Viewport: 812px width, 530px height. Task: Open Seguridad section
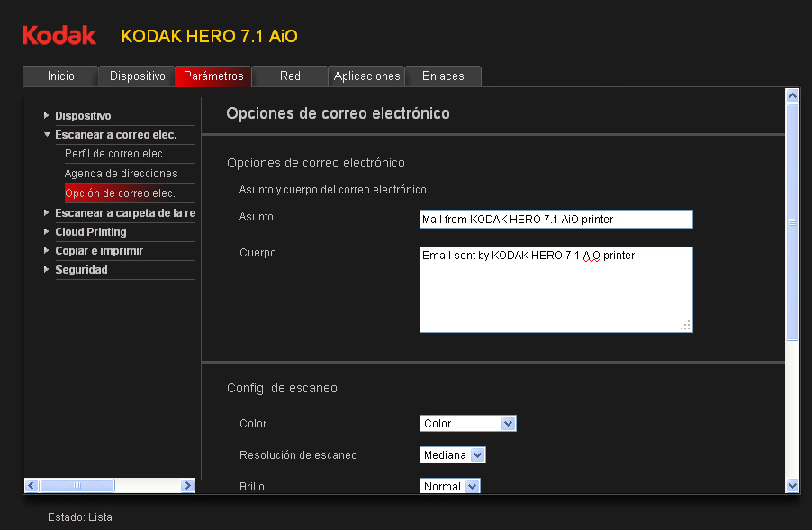tap(81, 270)
